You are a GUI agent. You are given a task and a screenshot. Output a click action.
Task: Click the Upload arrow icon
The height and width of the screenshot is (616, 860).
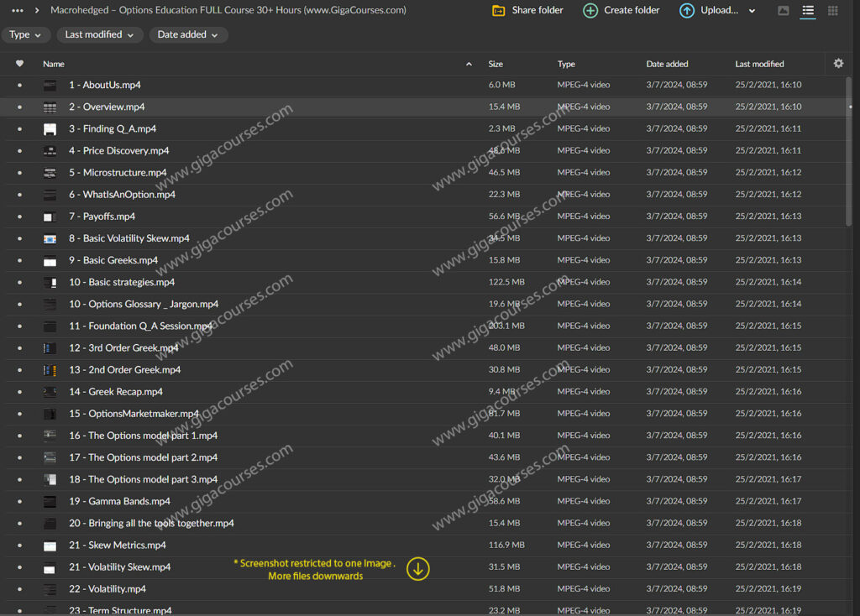point(687,11)
